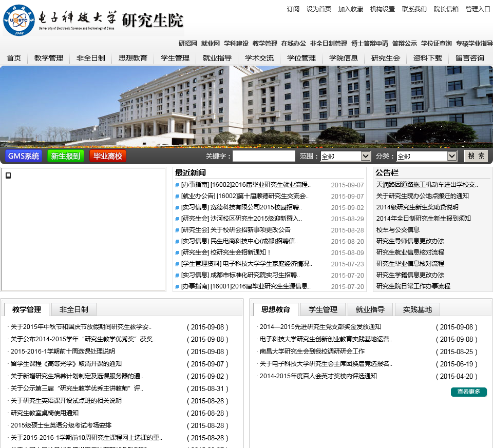493x448 pixels.
Task: Click the 院长信箱 link
Action: (x=446, y=9)
